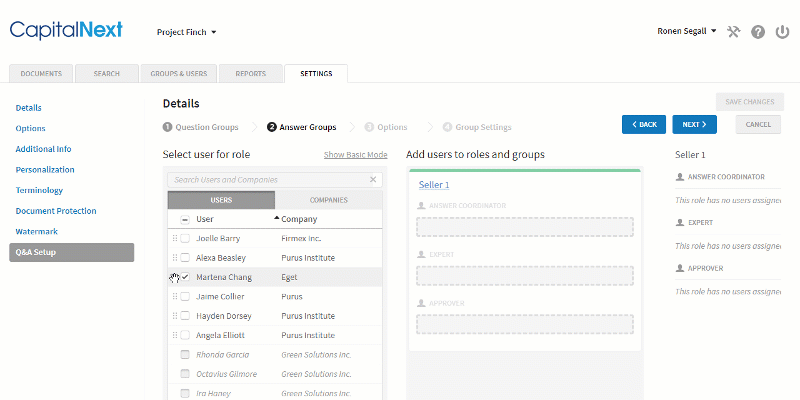
Task: Switch to the Groups & Users tab
Action: tap(179, 73)
